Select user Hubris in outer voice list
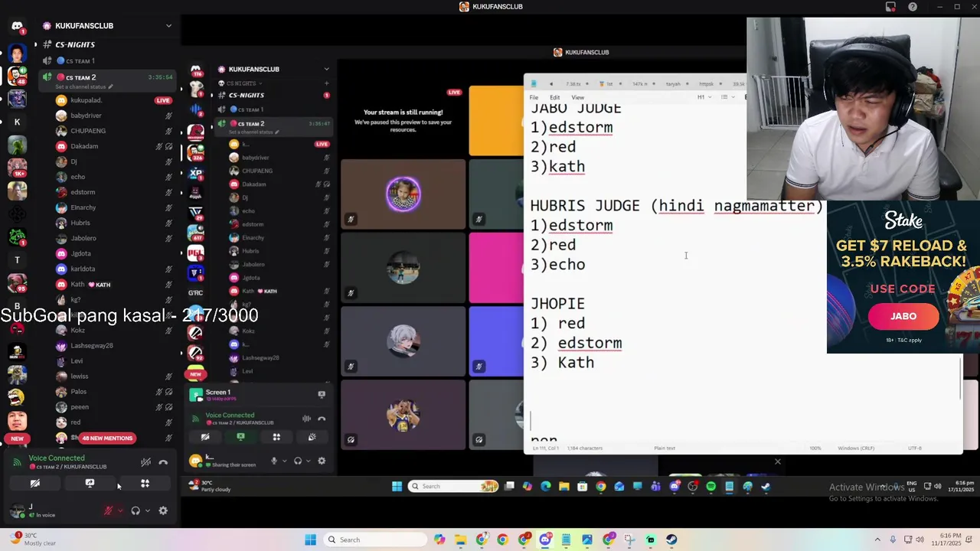Screen dimensions: 980x551 [80, 223]
